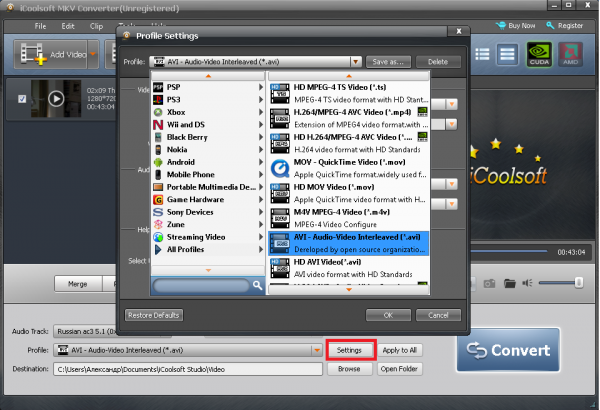
Task: Click the Add Video film icon
Action: point(34,54)
